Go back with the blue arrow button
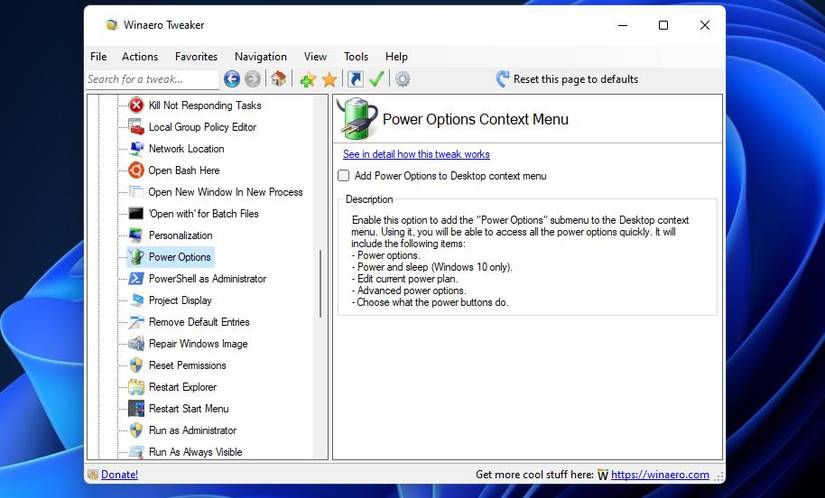The height and width of the screenshot is (498, 825). point(232,79)
